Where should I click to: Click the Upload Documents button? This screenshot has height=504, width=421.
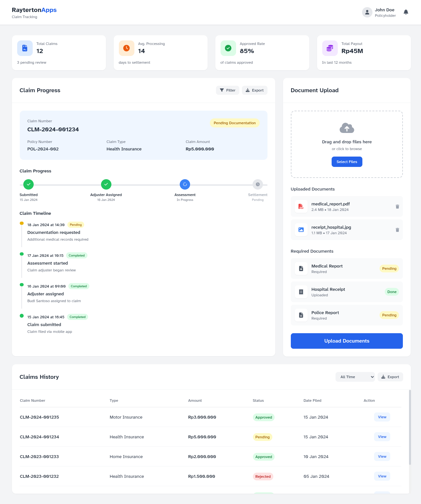tap(347, 341)
